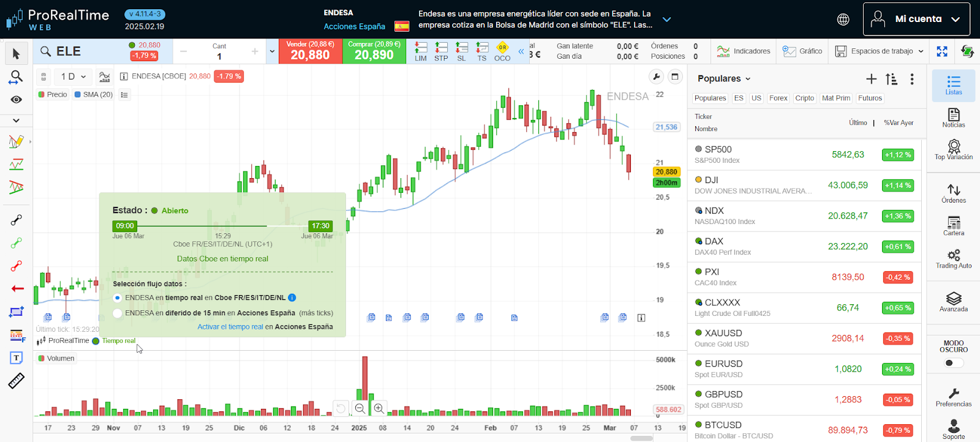Select the BTCUSD row in the list
Screen dimensions: 980x442
pos(804,430)
